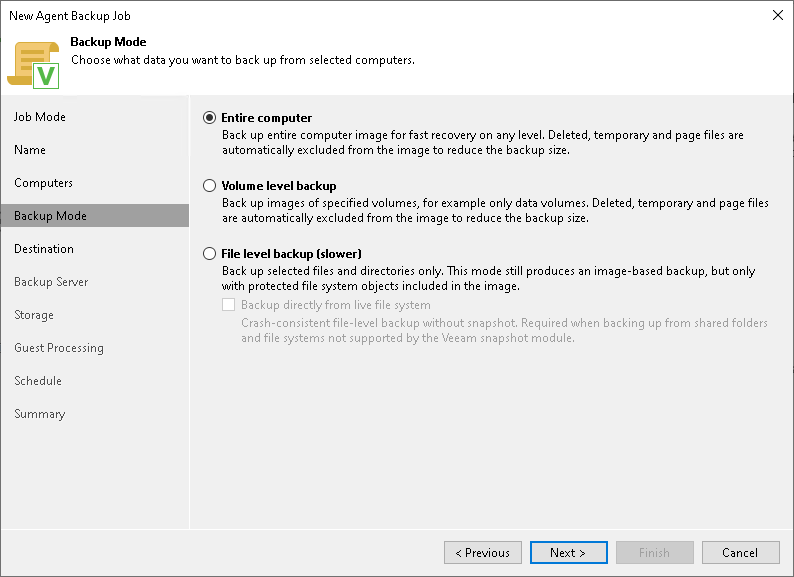The height and width of the screenshot is (577, 794).
Task: Click the Finish button
Action: [x=654, y=553]
